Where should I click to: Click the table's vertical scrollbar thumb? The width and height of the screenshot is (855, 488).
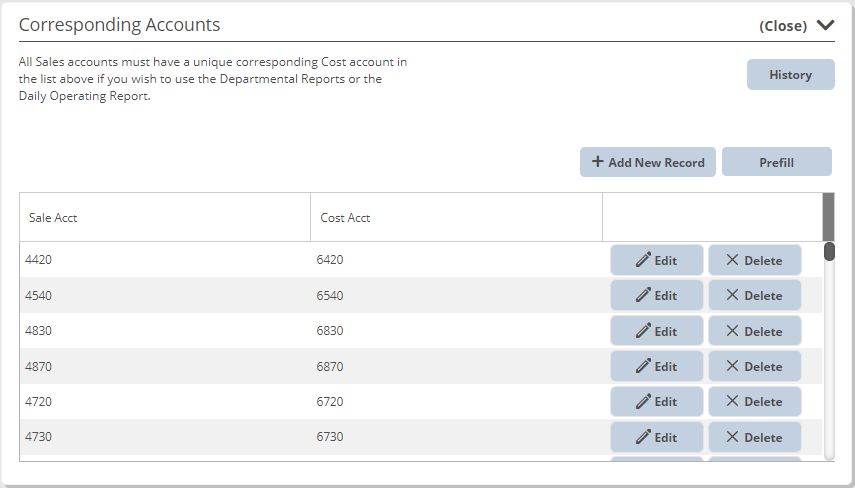[829, 251]
